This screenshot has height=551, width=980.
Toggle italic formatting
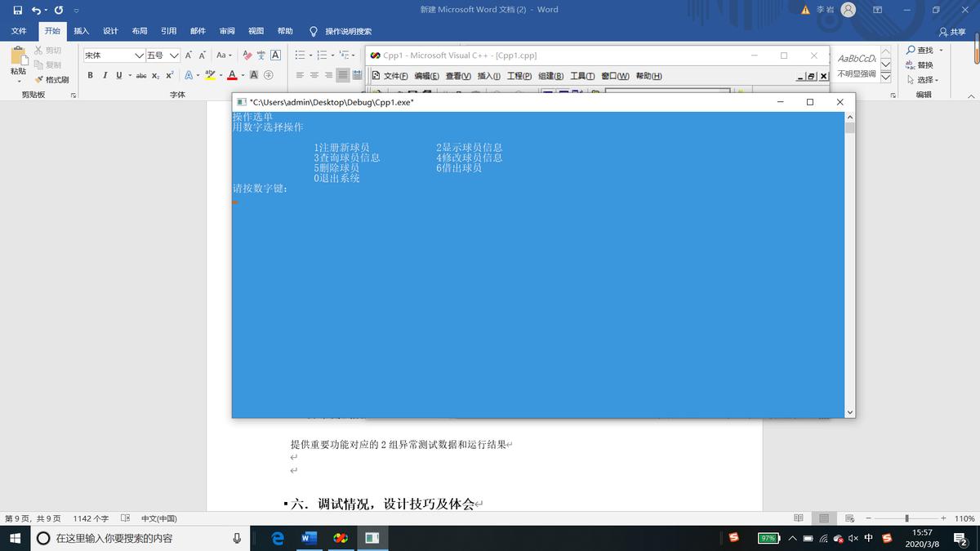[x=104, y=75]
